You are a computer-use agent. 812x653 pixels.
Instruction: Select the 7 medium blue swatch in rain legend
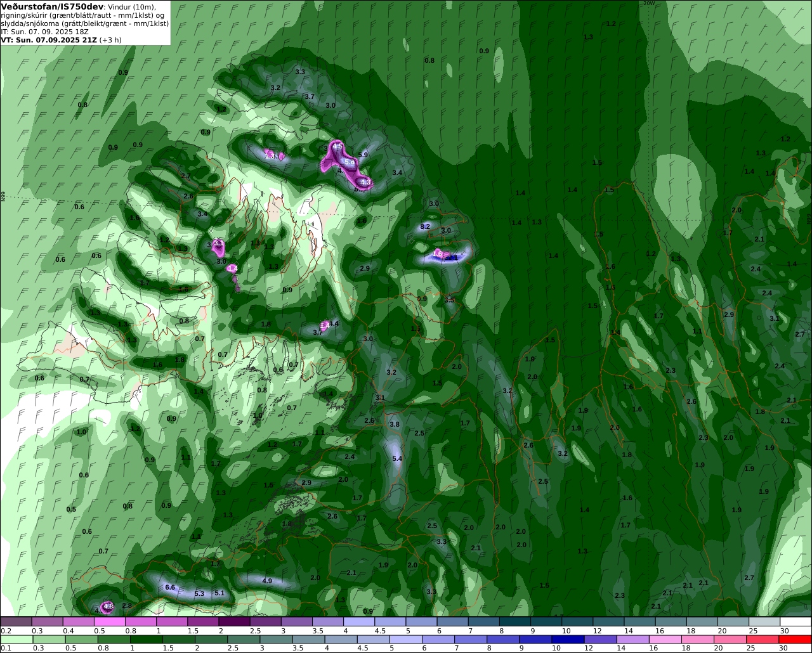click(471, 639)
